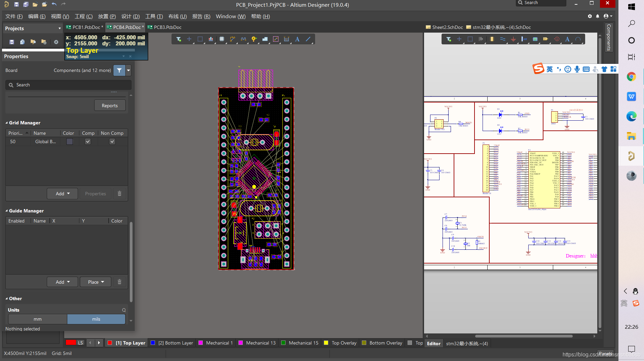Open project settings gear in Projects panel
The height and width of the screenshot is (361, 644).
pos(56,42)
